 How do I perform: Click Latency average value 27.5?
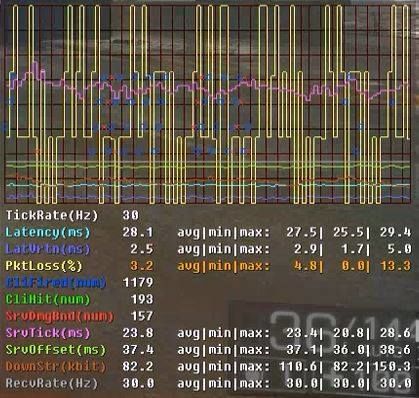tap(302, 232)
